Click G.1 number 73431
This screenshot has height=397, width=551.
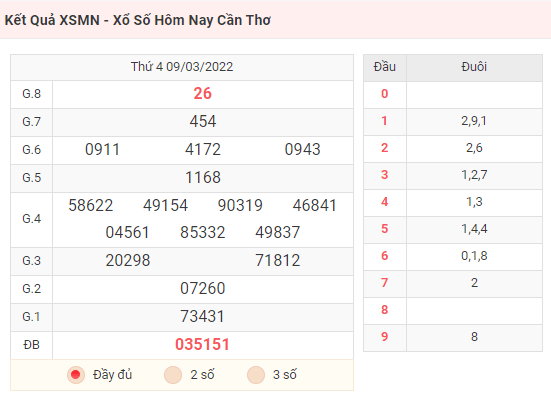point(202,316)
